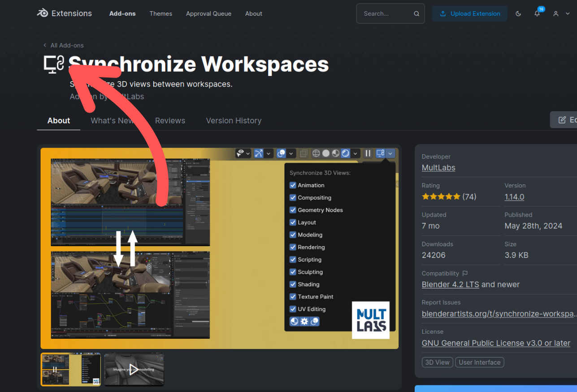This screenshot has width=577, height=392.
Task: Click the search magnifier icon
Action: (416, 14)
